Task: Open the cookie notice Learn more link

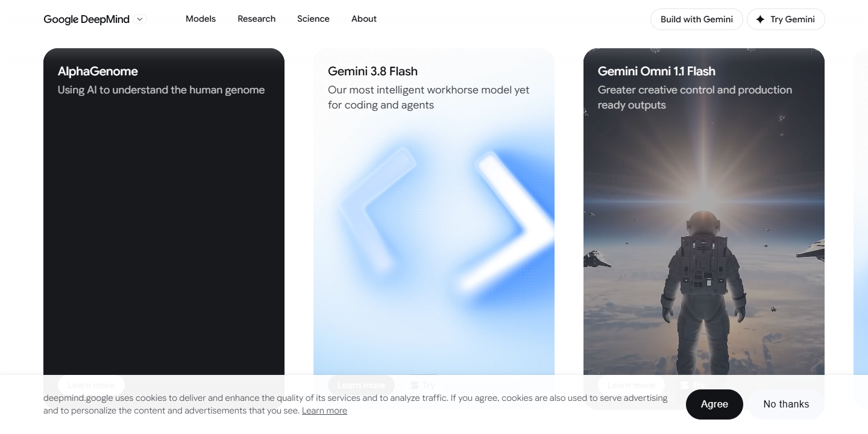Action: (324, 410)
